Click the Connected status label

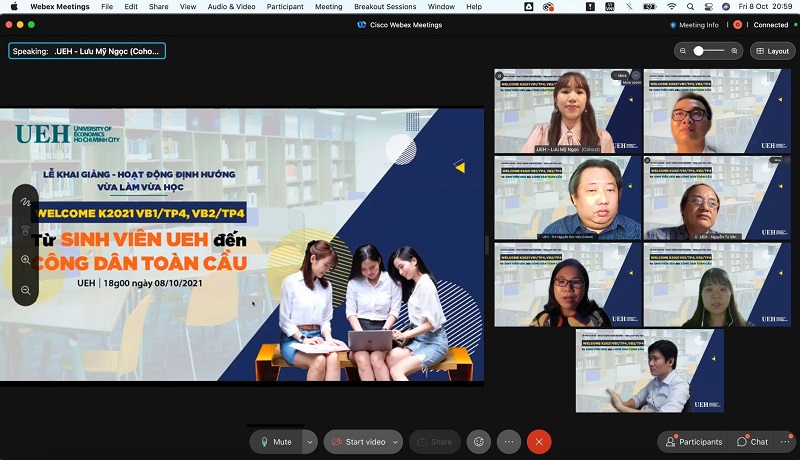tap(770, 24)
